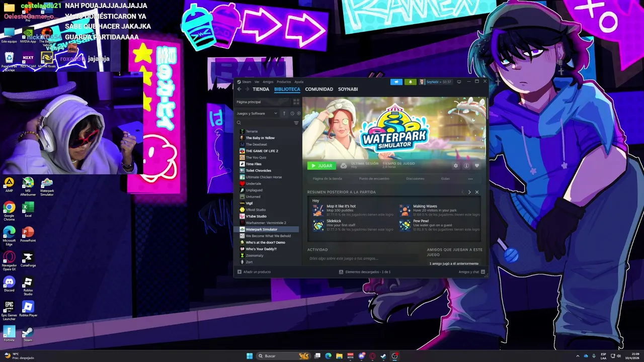
Task: Open the Steam announcements megaphone button
Action: [x=396, y=81]
